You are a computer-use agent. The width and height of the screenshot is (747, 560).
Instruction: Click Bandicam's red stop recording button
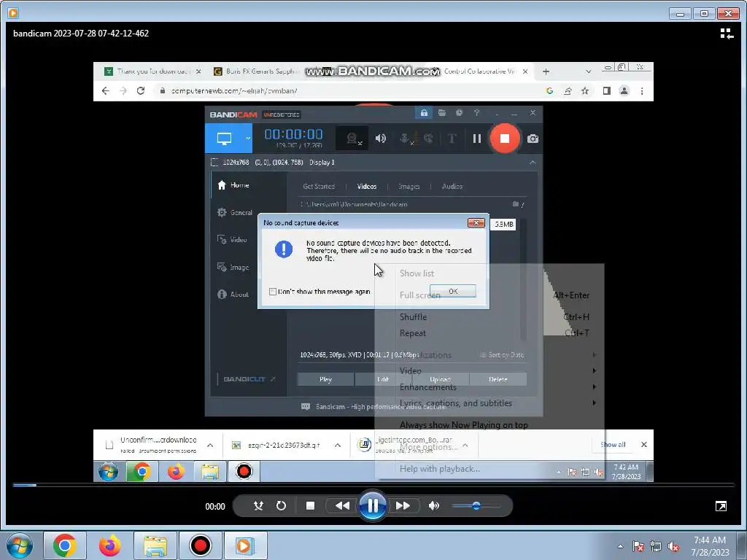(x=505, y=139)
